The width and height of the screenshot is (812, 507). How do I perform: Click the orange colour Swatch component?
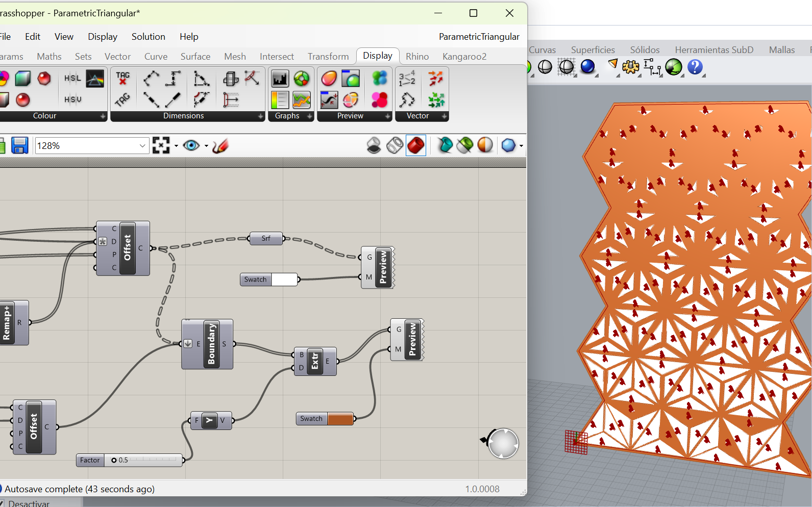pos(340,419)
